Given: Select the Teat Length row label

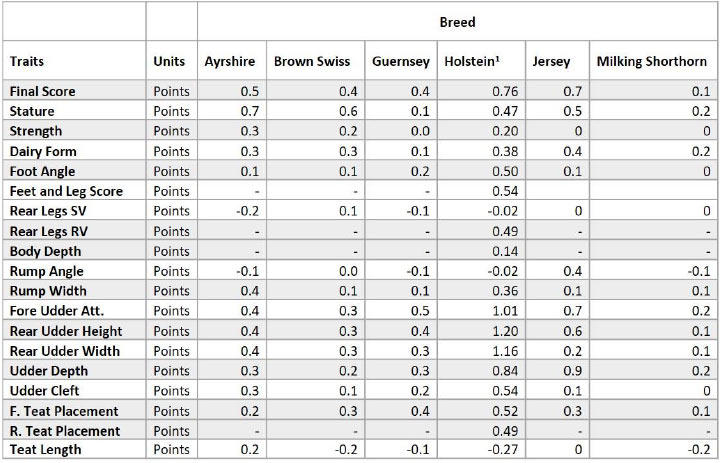Looking at the screenshot, I should (45, 450).
